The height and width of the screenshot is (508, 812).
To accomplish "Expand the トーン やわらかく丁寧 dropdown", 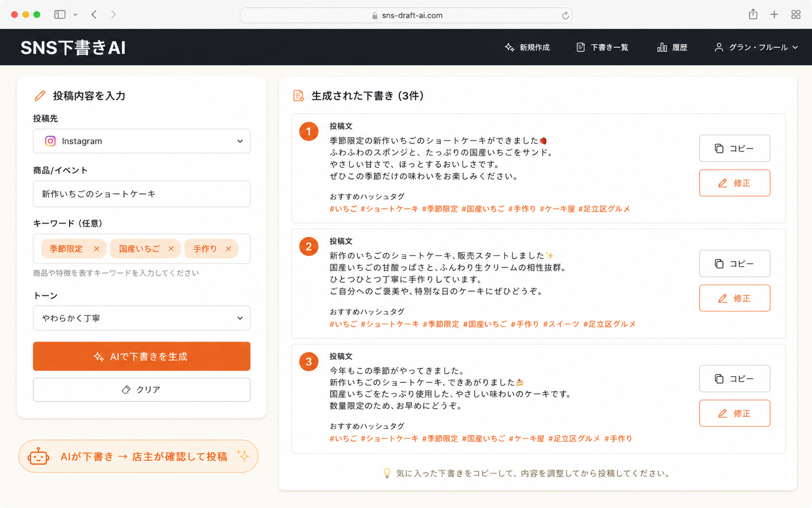I will click(142, 318).
